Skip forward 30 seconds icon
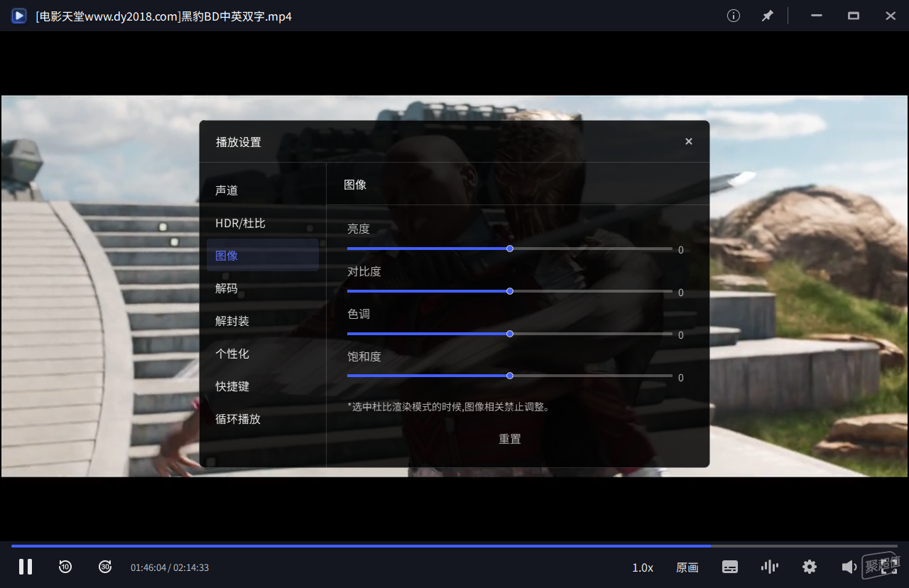The height and width of the screenshot is (588, 909). tap(105, 567)
